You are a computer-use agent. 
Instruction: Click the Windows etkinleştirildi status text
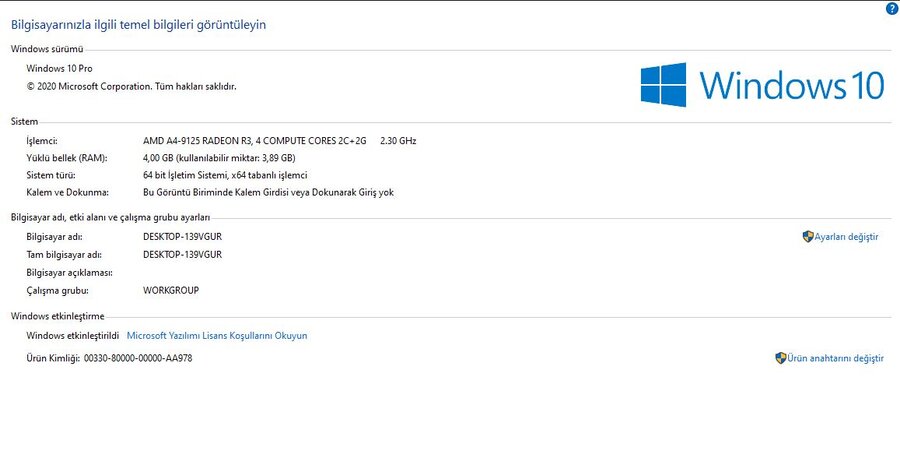[x=73, y=336]
